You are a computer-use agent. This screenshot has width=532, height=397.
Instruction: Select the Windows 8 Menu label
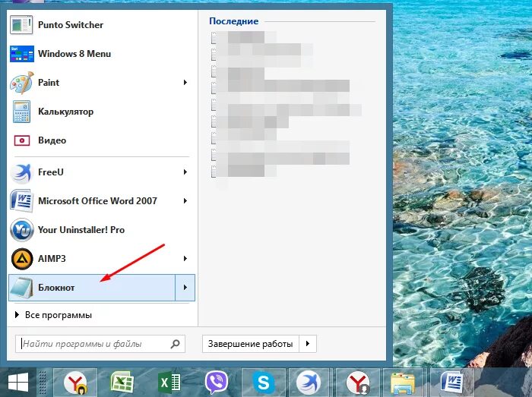coord(74,54)
